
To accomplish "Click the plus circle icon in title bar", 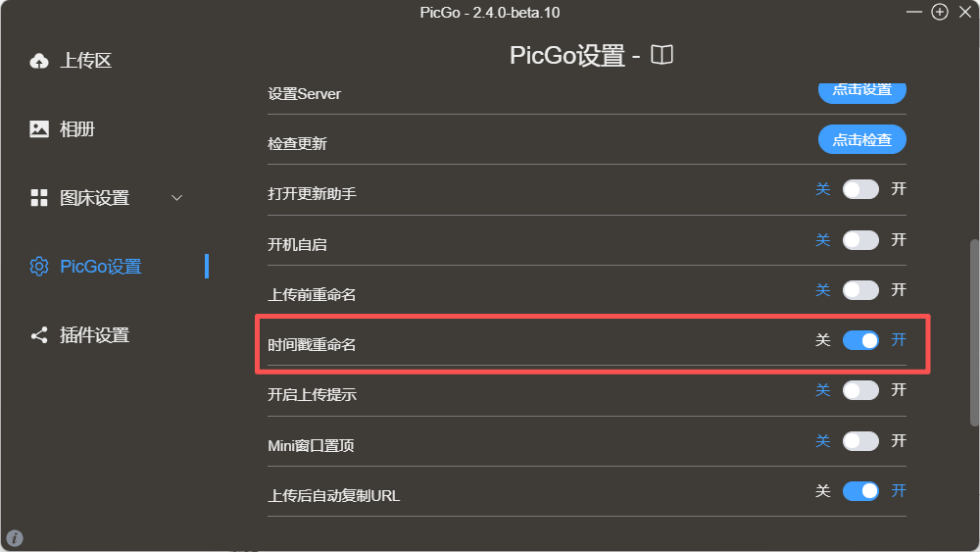I will [x=940, y=13].
